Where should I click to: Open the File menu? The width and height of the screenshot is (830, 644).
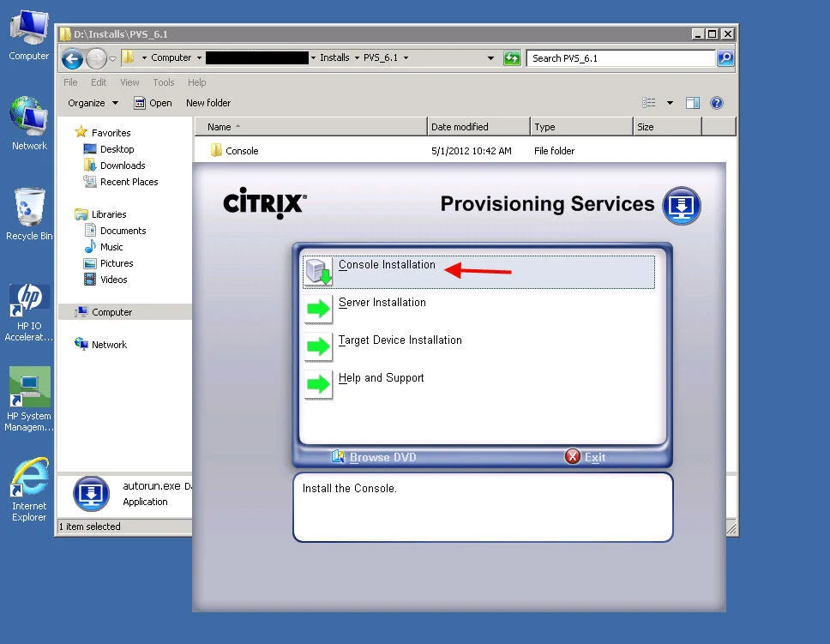coord(70,82)
